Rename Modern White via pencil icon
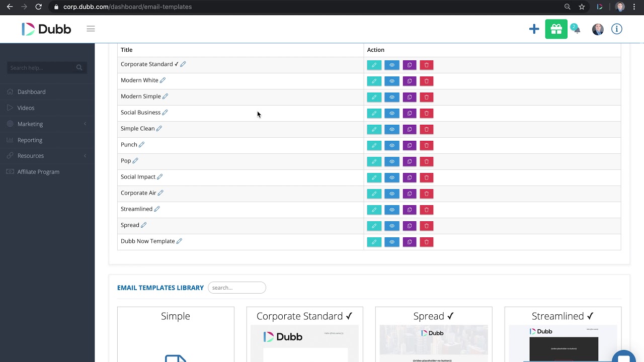The height and width of the screenshot is (362, 644). click(x=163, y=80)
